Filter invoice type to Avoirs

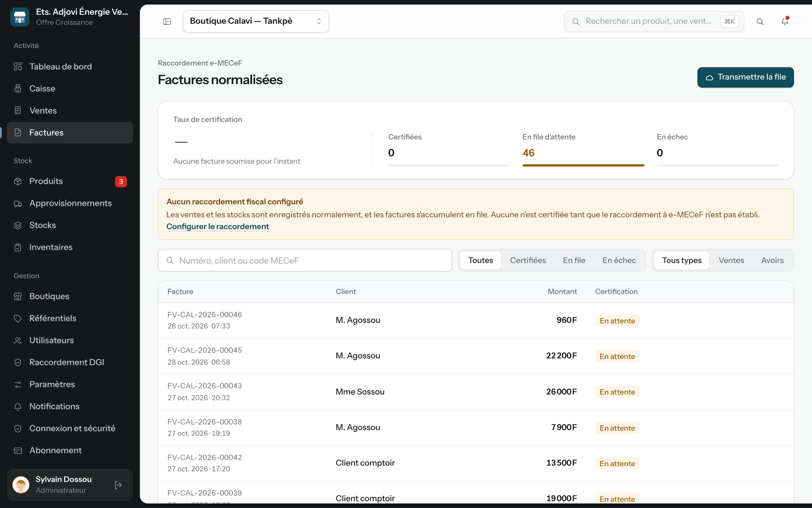click(772, 260)
